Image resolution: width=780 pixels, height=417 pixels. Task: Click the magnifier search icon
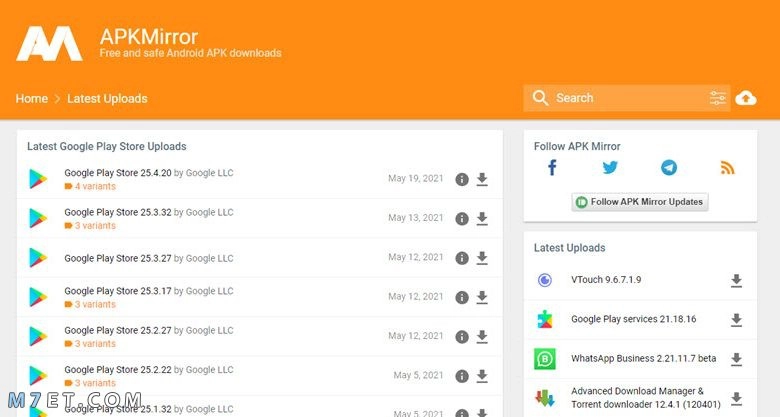coord(540,98)
